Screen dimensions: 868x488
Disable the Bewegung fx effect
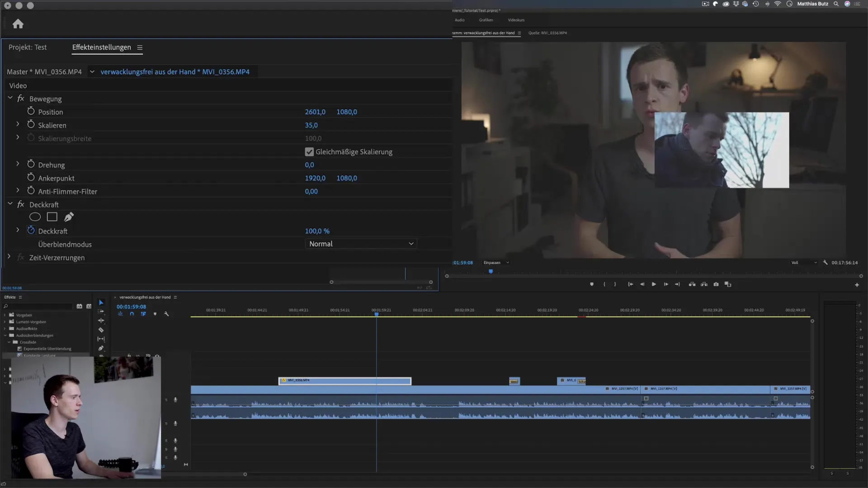(x=21, y=99)
